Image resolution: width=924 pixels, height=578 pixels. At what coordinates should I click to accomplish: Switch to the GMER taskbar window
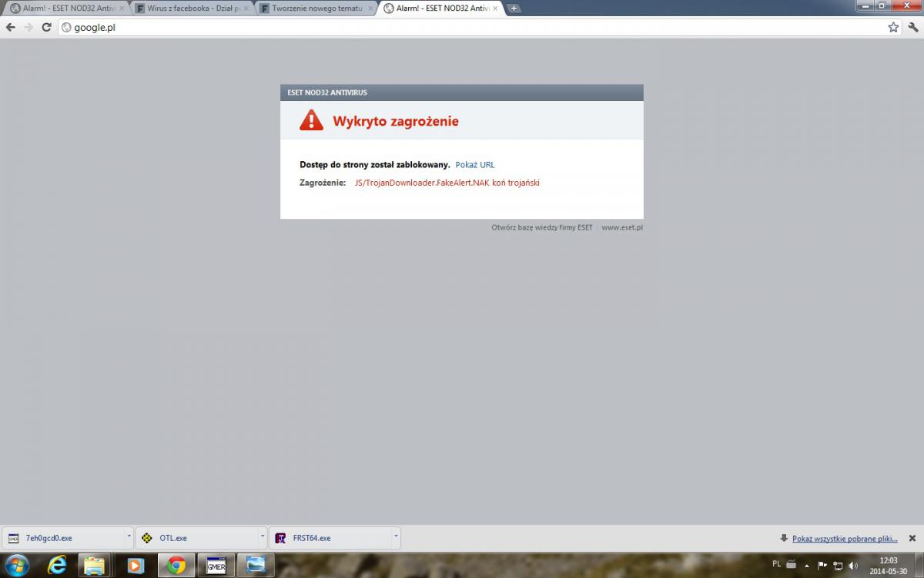[x=216, y=565]
